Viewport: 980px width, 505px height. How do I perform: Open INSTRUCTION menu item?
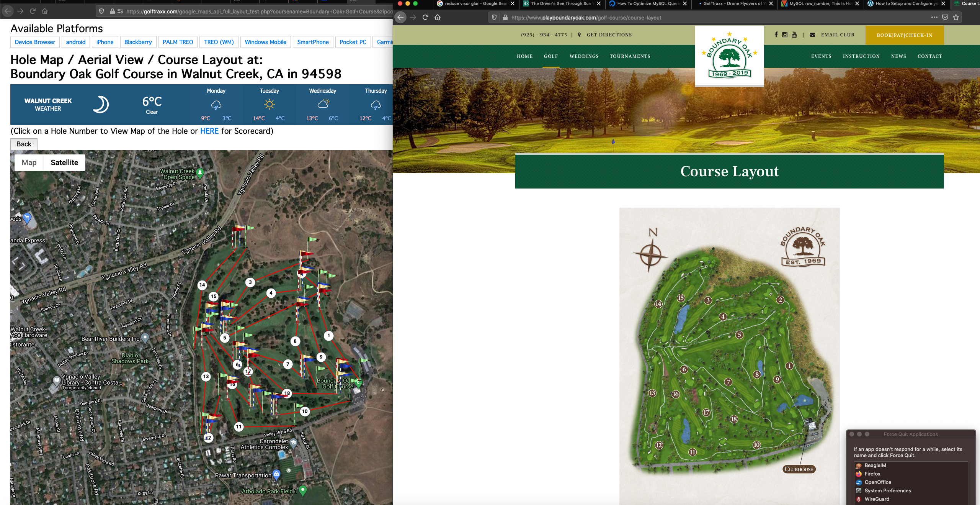click(x=861, y=56)
